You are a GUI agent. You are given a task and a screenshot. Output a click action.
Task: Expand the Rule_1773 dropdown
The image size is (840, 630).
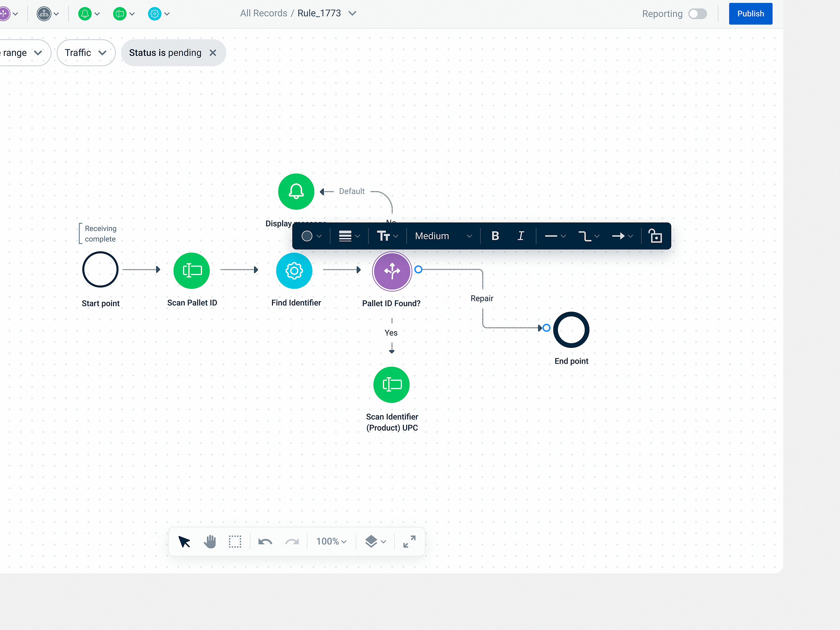pos(352,13)
